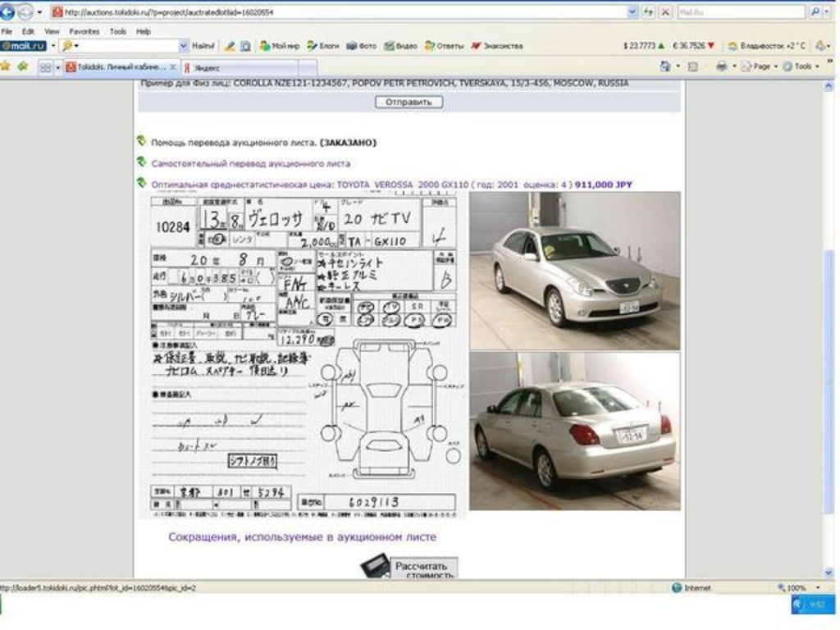Expand the address bar history dropdown
The width and height of the screenshot is (840, 630).
coord(632,11)
